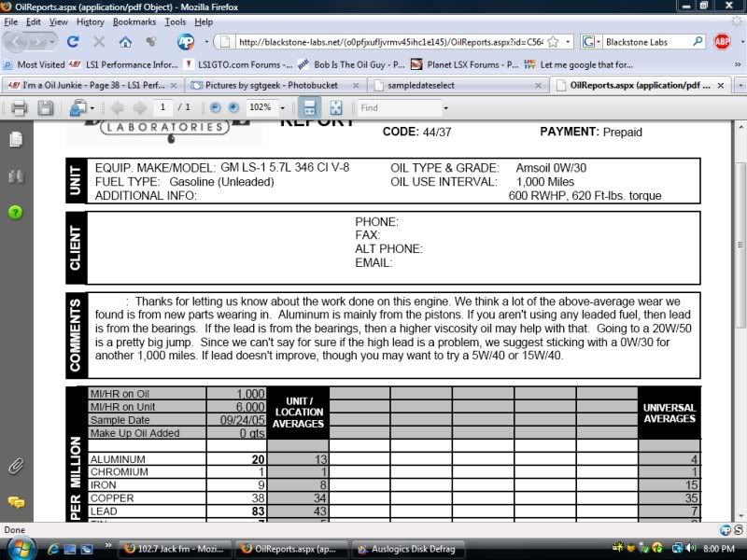
Task: Open 102.7 Jack fm taskbar button
Action: pyautogui.click(x=175, y=549)
